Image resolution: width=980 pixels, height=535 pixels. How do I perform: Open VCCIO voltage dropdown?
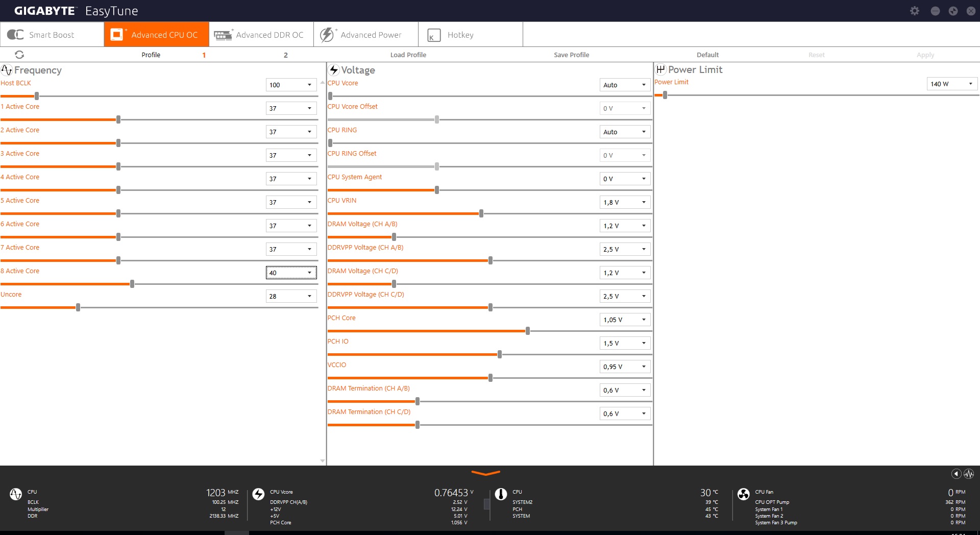click(x=625, y=367)
